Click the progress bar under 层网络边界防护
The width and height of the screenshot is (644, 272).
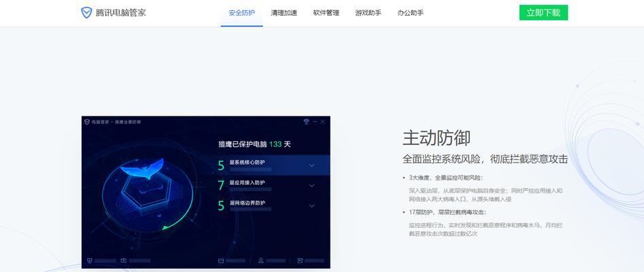(250, 209)
